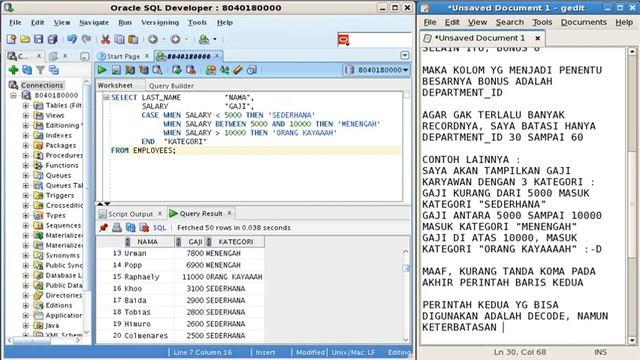Open gedit Documents menu
The width and height of the screenshot is (640, 360).
pyautogui.click(x=584, y=22)
